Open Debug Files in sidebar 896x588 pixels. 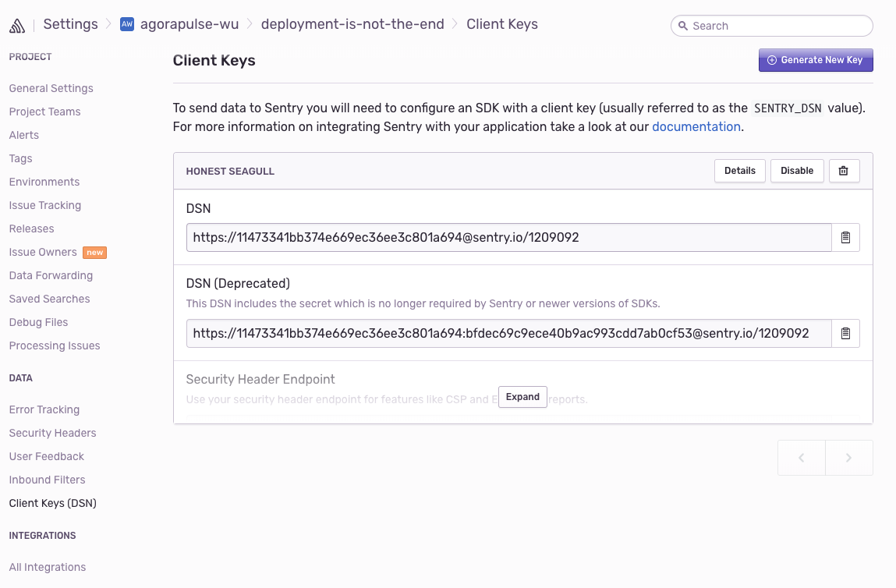[38, 322]
